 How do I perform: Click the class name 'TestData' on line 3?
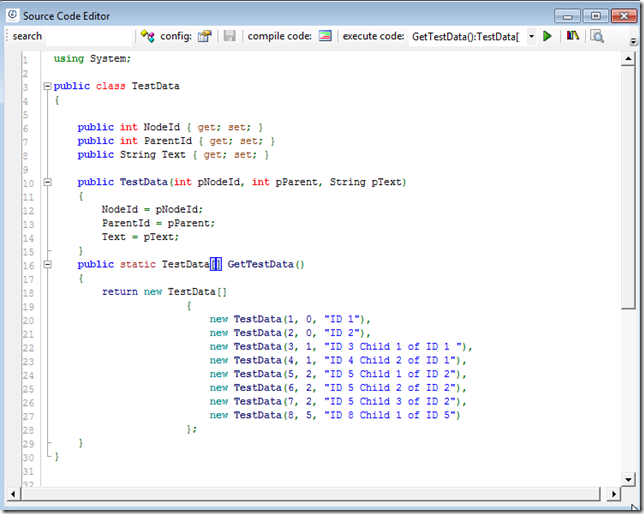pyautogui.click(x=155, y=86)
